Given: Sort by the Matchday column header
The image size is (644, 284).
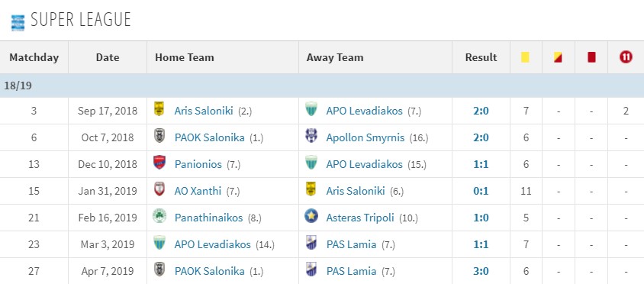Looking at the screenshot, I should (34, 57).
